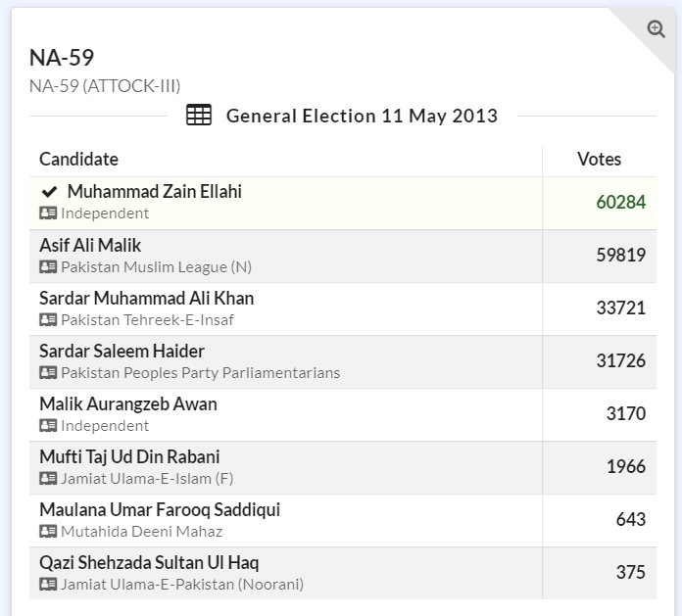
Task: Select Maulana Umar Farooq Saddiqui
Action: [x=160, y=509]
